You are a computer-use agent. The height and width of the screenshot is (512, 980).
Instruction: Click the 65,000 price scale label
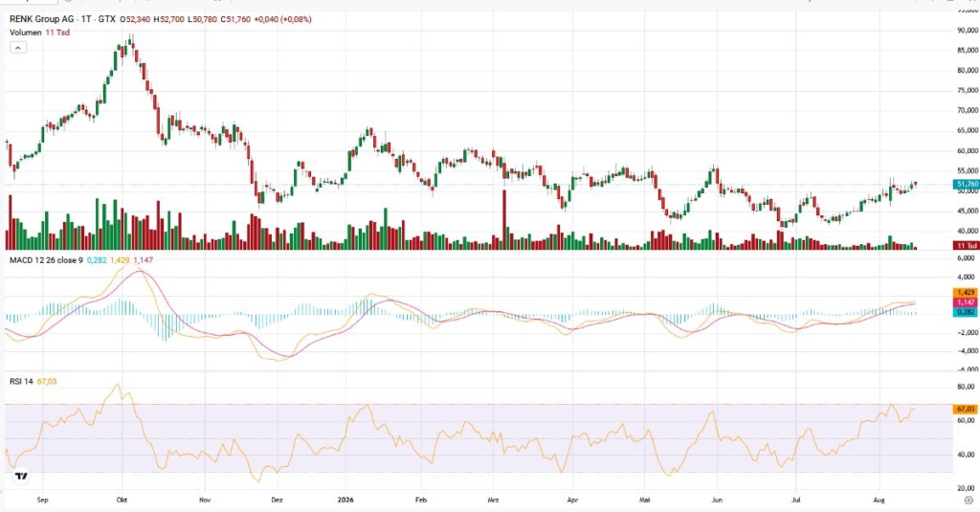[x=968, y=130]
